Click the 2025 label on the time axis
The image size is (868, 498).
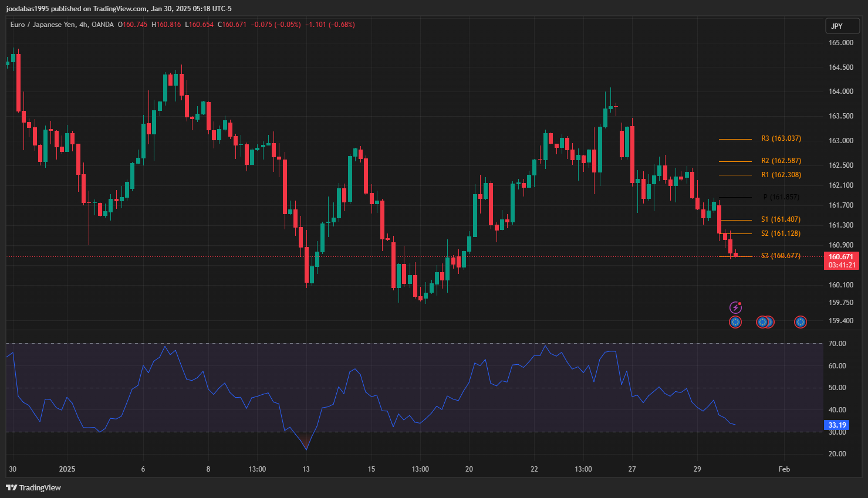[67, 469]
